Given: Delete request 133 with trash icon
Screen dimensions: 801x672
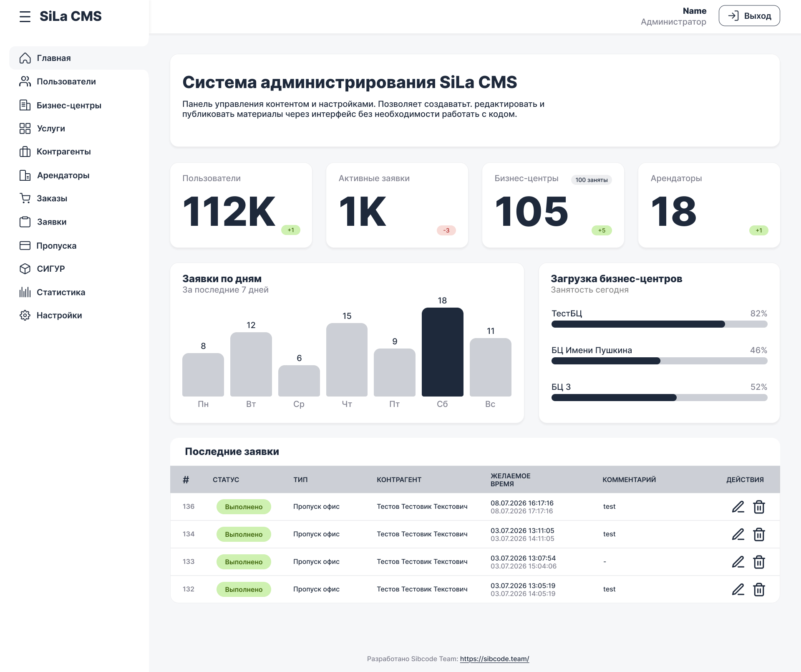Looking at the screenshot, I should point(759,562).
